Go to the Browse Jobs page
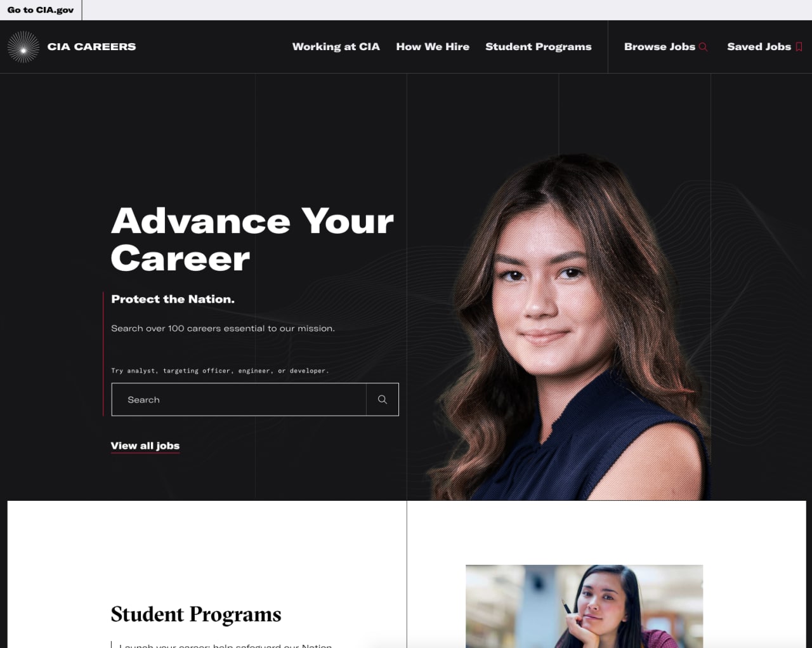Viewport: 812px width, 648px height. pyautogui.click(x=659, y=46)
